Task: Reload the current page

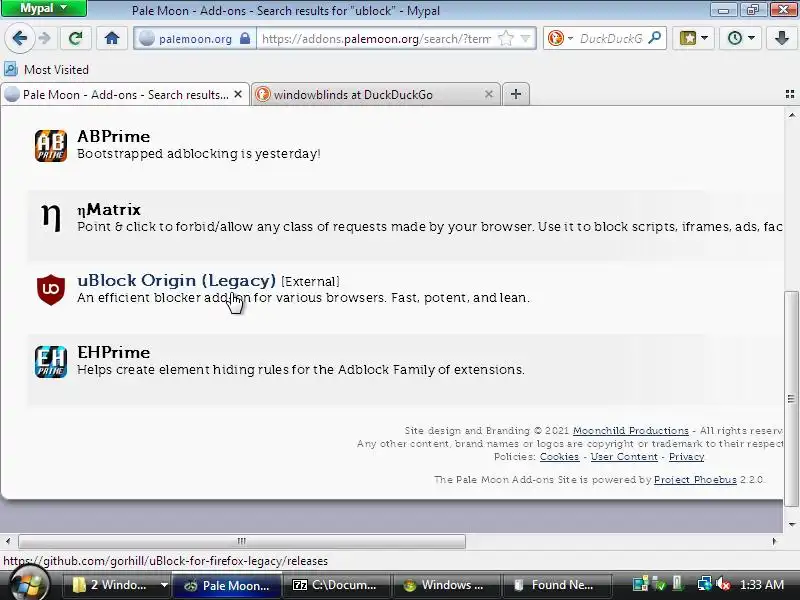Action: pyautogui.click(x=76, y=38)
